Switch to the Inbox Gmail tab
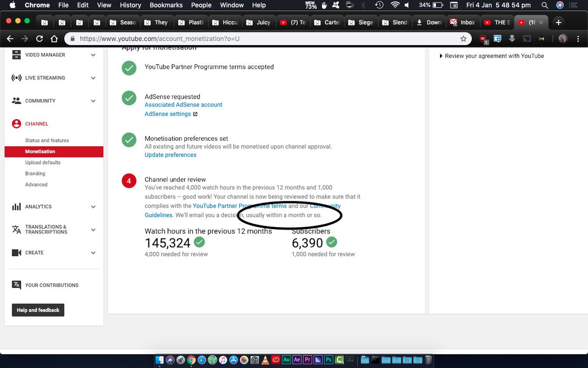The height and width of the screenshot is (368, 588). pyautogui.click(x=463, y=23)
